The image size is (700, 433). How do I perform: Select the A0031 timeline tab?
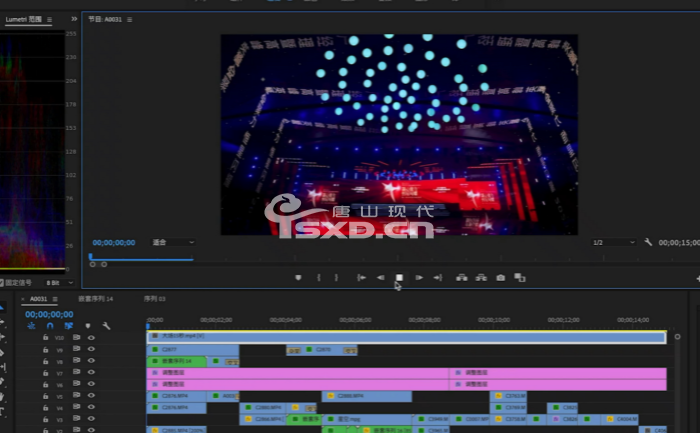tap(38, 299)
